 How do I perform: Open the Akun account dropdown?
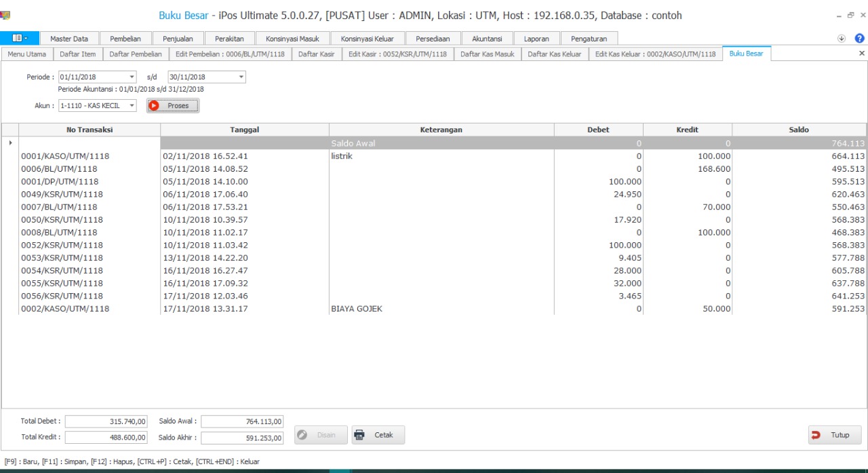point(132,106)
